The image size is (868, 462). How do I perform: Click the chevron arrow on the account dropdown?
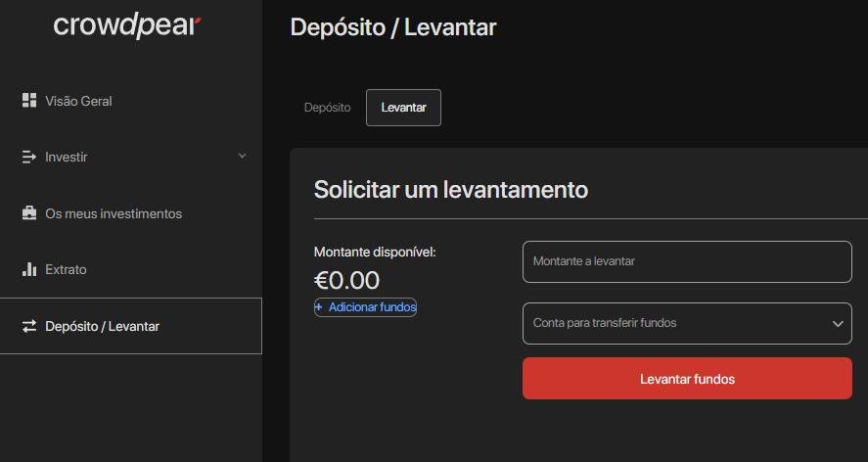[x=838, y=323]
